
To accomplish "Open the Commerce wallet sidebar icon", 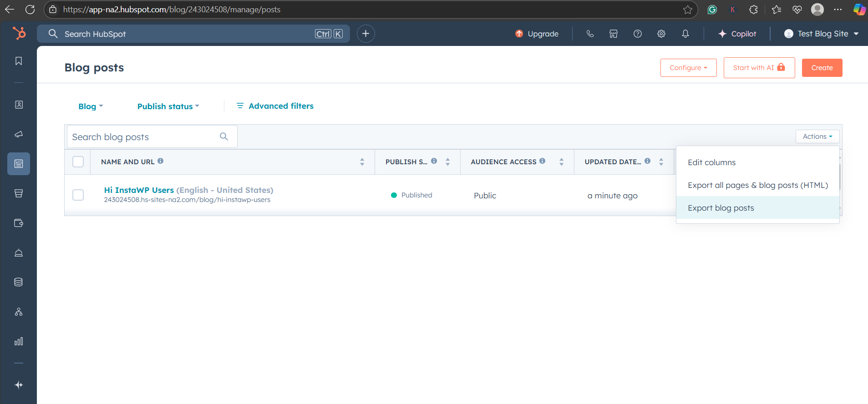I will 19,223.
